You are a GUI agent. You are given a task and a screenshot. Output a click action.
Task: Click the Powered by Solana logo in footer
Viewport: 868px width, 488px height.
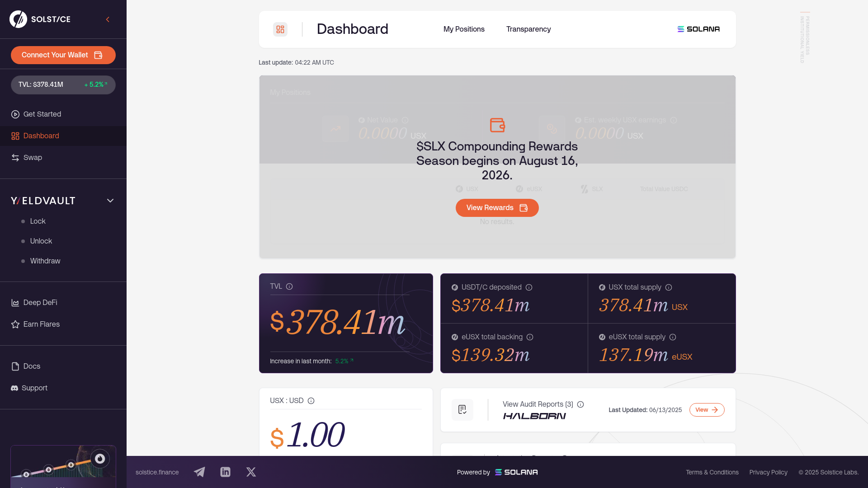(516, 472)
